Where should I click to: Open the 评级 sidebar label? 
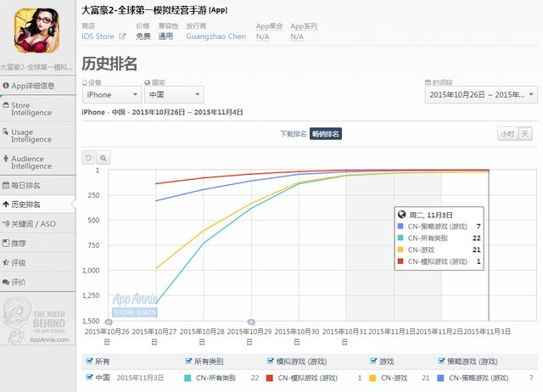[x=19, y=262]
